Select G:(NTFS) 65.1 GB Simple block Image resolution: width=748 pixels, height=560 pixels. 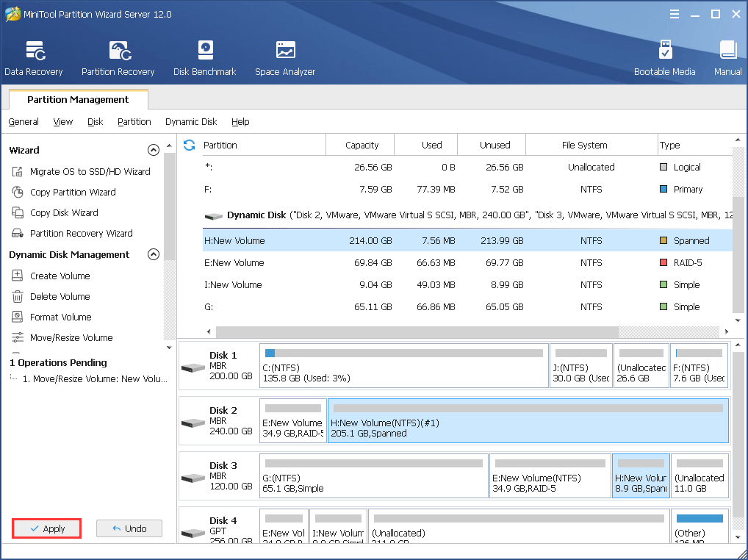tap(373, 475)
